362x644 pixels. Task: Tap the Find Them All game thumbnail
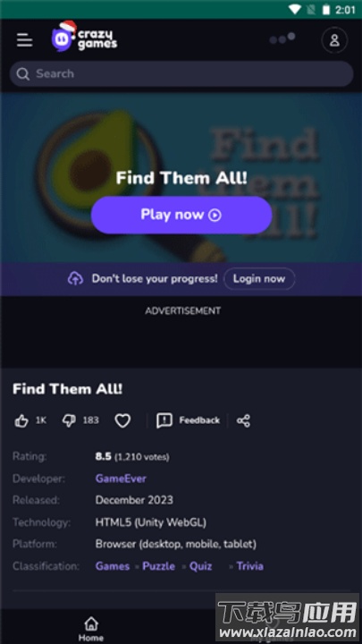click(x=181, y=177)
